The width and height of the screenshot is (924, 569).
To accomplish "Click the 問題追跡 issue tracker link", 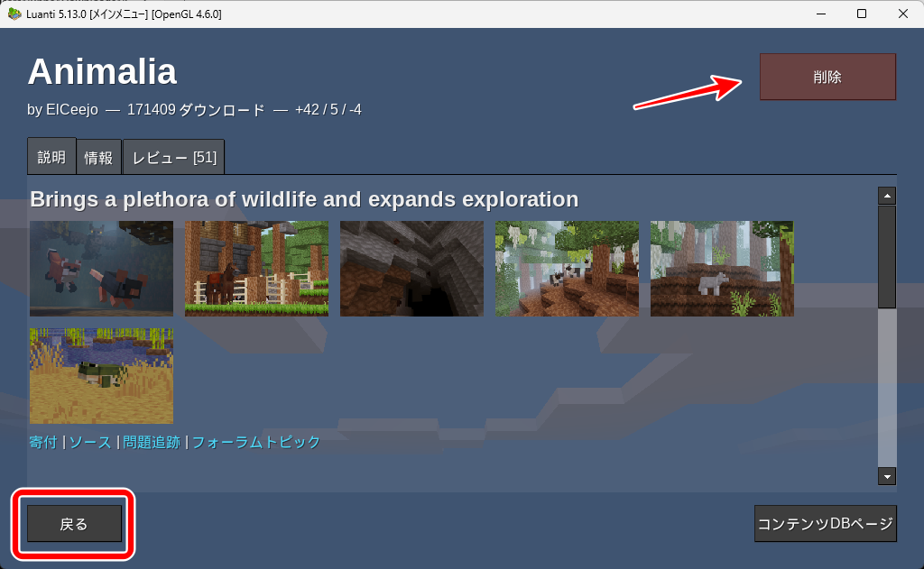I will tap(152, 442).
